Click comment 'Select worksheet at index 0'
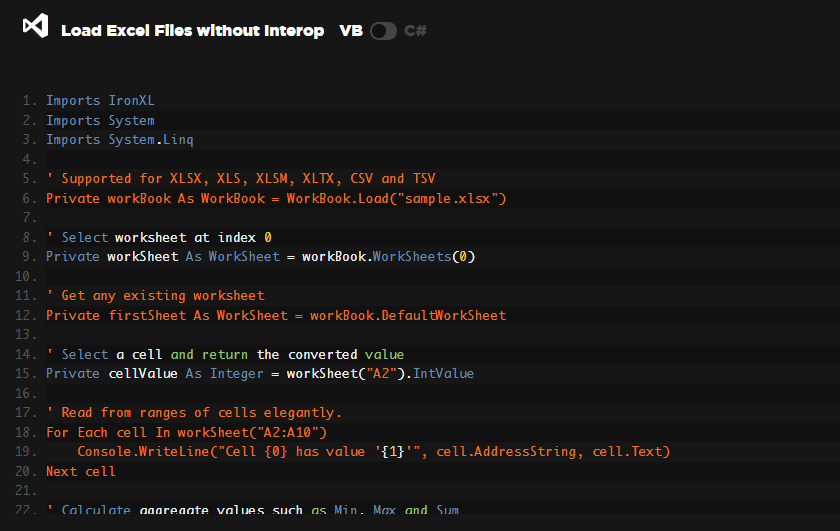Screen dimensions: 840x531 pyautogui.click(x=159, y=237)
